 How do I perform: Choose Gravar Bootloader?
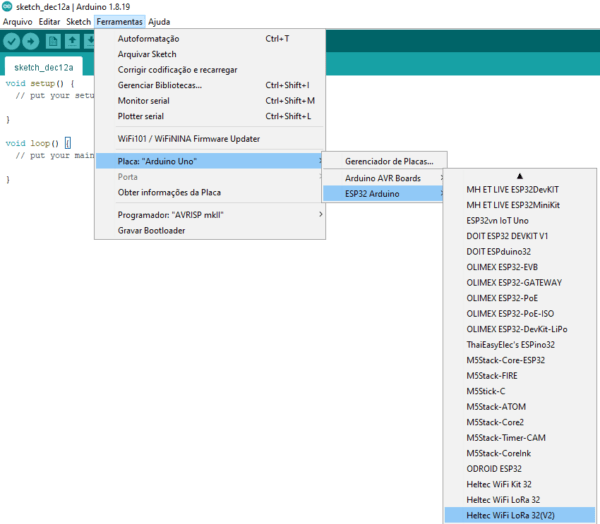pyautogui.click(x=210, y=230)
